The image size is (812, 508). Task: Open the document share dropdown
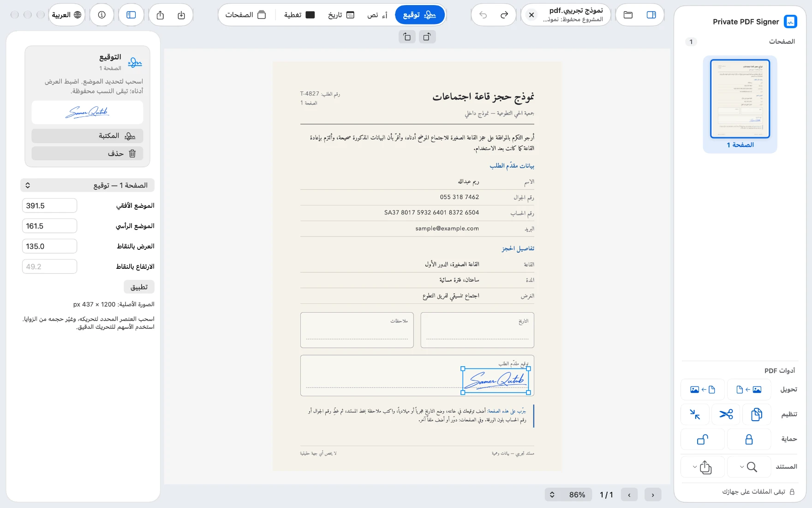coord(703,467)
